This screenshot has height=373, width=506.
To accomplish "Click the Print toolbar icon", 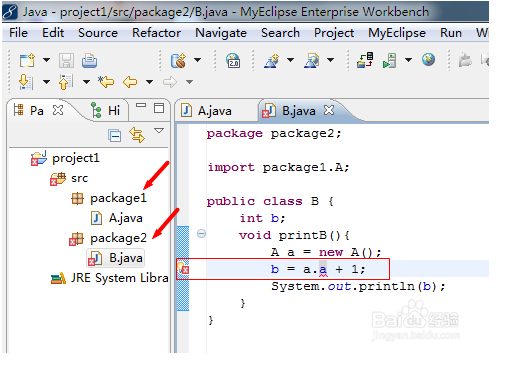I will click(89, 61).
